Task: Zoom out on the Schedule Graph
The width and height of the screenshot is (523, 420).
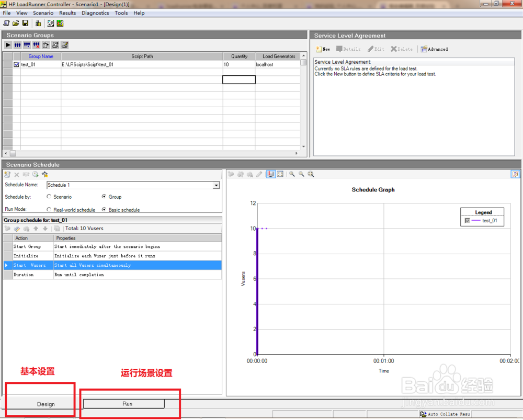Action: pyautogui.click(x=302, y=174)
